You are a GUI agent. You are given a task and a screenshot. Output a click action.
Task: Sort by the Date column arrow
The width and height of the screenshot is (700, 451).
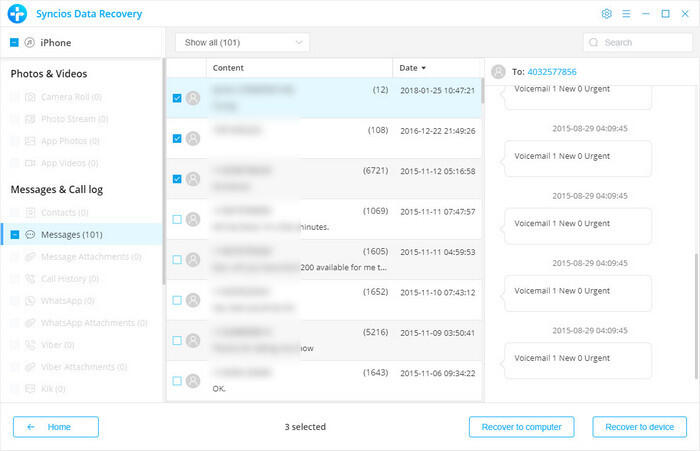pos(423,68)
